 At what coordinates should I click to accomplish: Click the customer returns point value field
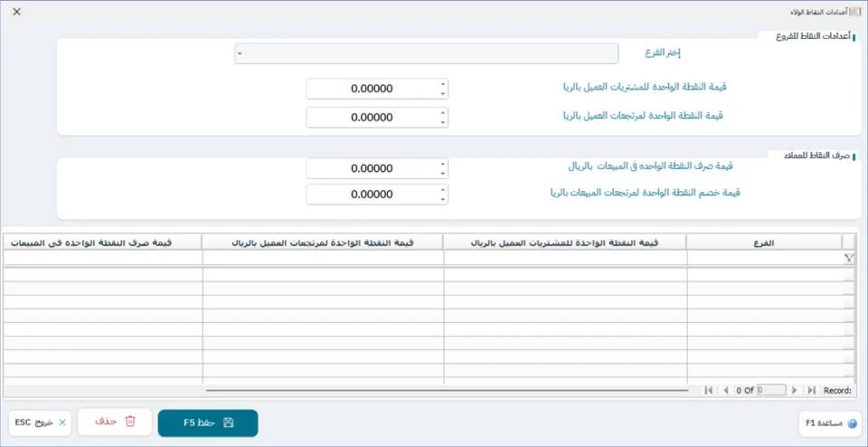tap(377, 118)
